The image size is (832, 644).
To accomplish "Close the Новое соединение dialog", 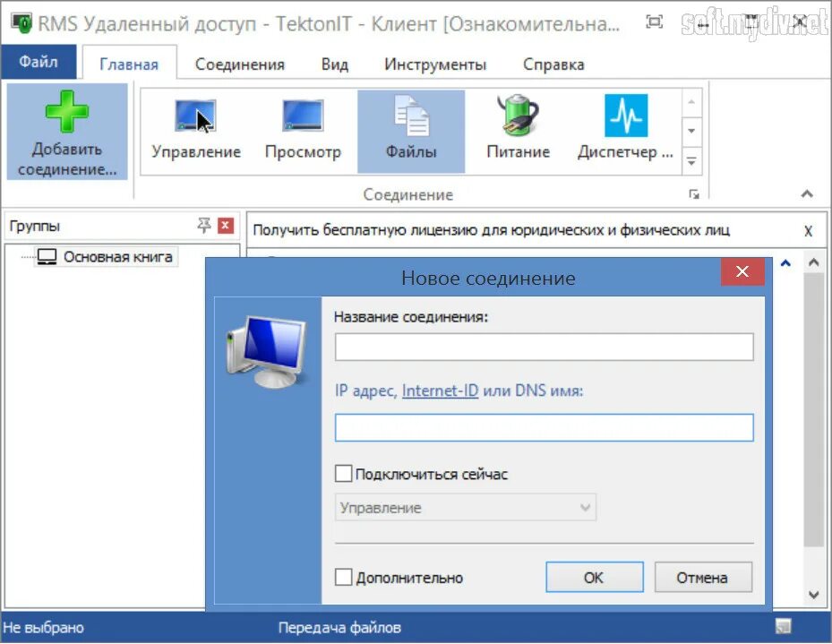I will tap(742, 271).
